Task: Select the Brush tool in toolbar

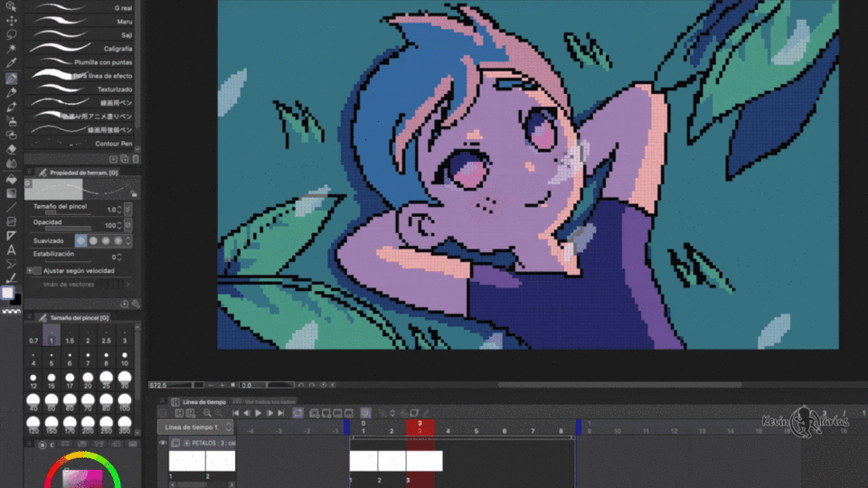Action: coord(11,107)
